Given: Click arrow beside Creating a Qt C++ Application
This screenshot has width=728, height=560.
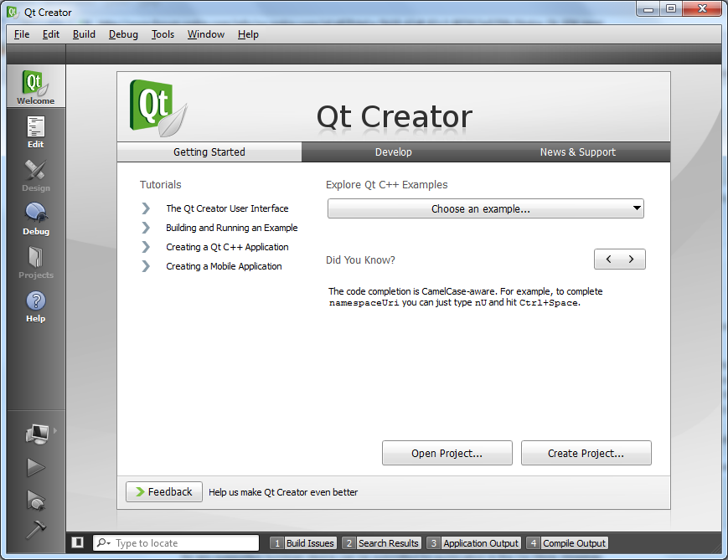Looking at the screenshot, I should point(146,247).
